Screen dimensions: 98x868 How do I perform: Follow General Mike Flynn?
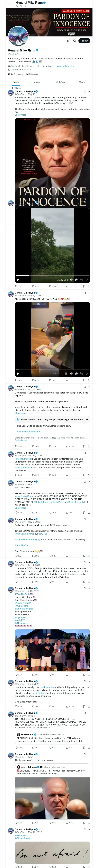pyautogui.click(x=84, y=41)
